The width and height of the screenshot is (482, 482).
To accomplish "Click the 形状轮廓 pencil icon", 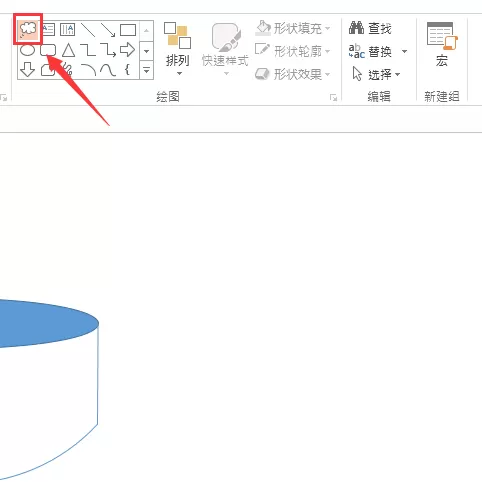I will (262, 50).
